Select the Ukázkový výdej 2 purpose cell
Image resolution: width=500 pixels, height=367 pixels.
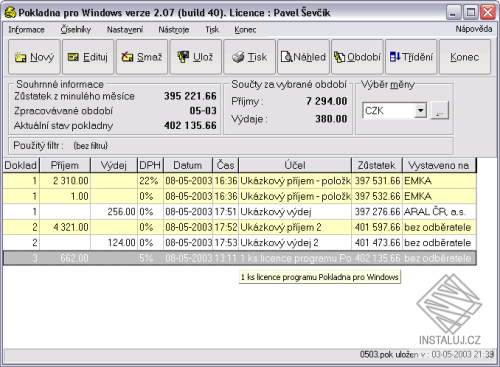click(x=295, y=243)
